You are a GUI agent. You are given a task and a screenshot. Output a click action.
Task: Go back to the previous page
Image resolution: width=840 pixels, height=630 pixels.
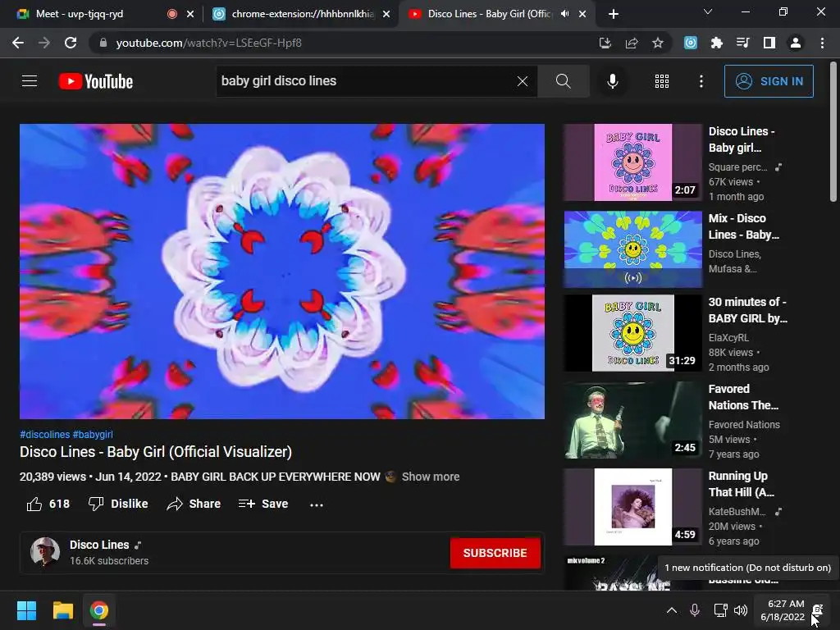click(x=18, y=43)
